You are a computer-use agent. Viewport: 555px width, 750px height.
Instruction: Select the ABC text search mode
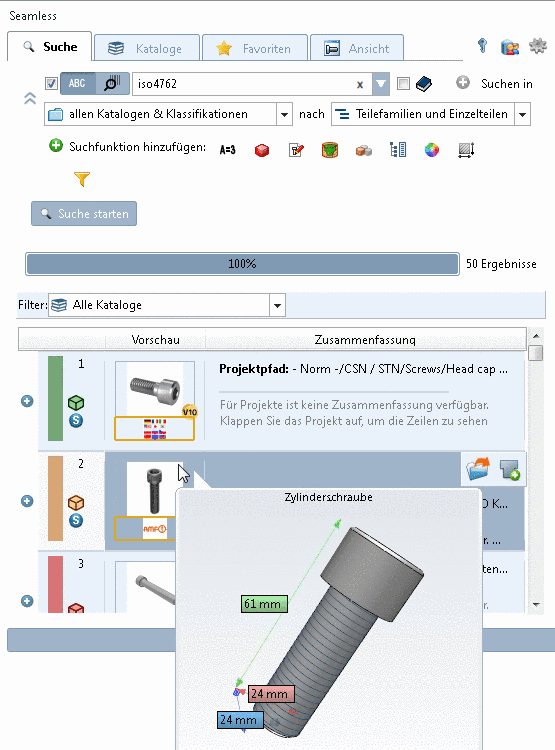pyautogui.click(x=78, y=84)
